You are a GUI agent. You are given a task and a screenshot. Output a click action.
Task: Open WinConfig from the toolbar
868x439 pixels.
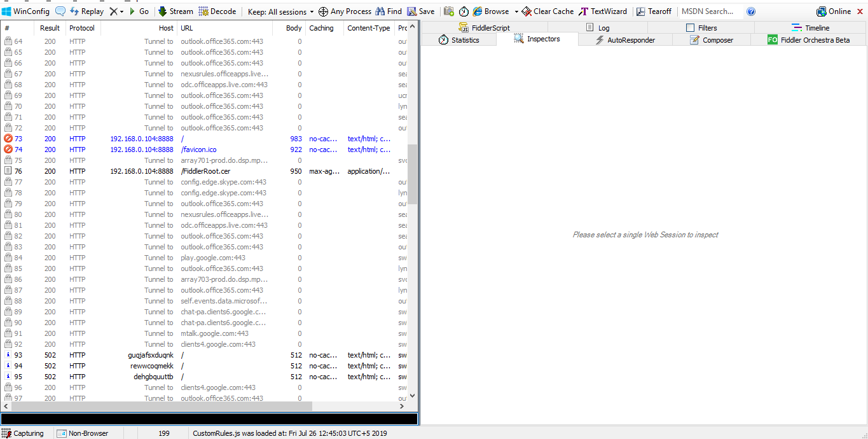click(x=25, y=11)
